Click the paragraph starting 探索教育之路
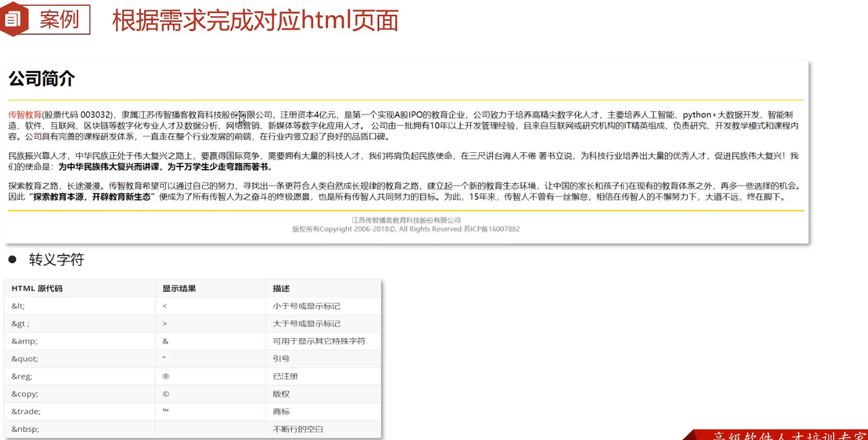The image size is (868, 440). (406, 192)
